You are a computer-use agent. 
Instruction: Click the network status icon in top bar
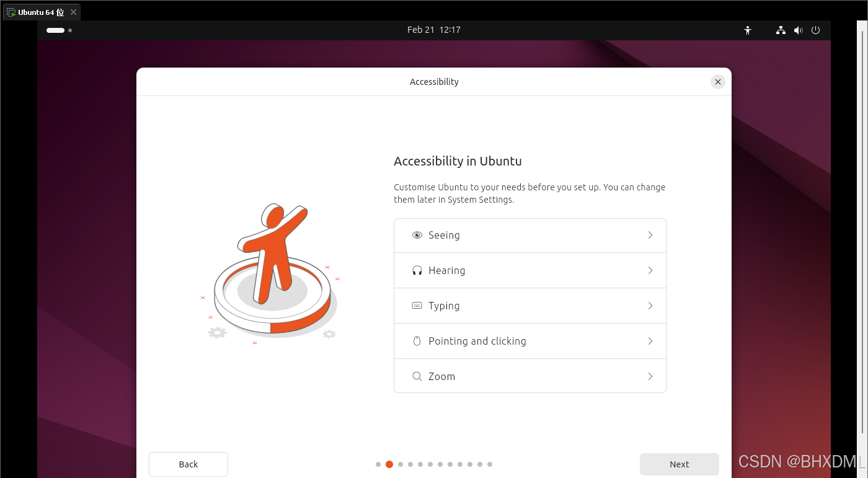point(781,30)
